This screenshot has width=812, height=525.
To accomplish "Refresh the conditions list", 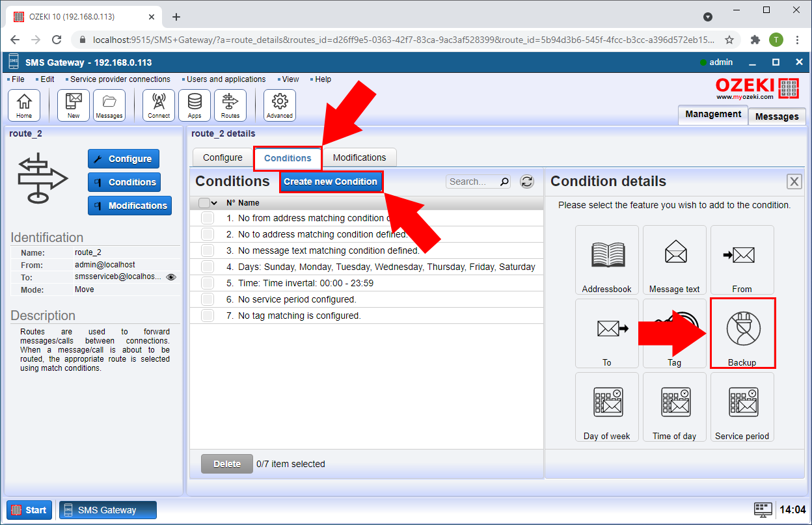I will point(527,182).
